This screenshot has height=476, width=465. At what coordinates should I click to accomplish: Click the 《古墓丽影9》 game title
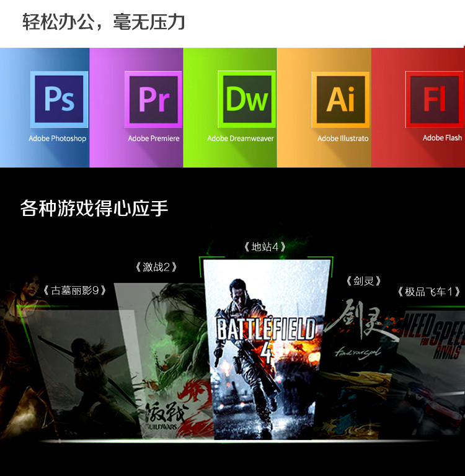tap(74, 290)
